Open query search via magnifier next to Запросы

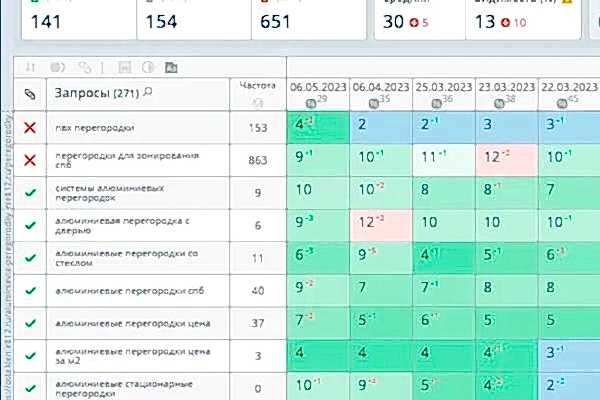(x=148, y=92)
